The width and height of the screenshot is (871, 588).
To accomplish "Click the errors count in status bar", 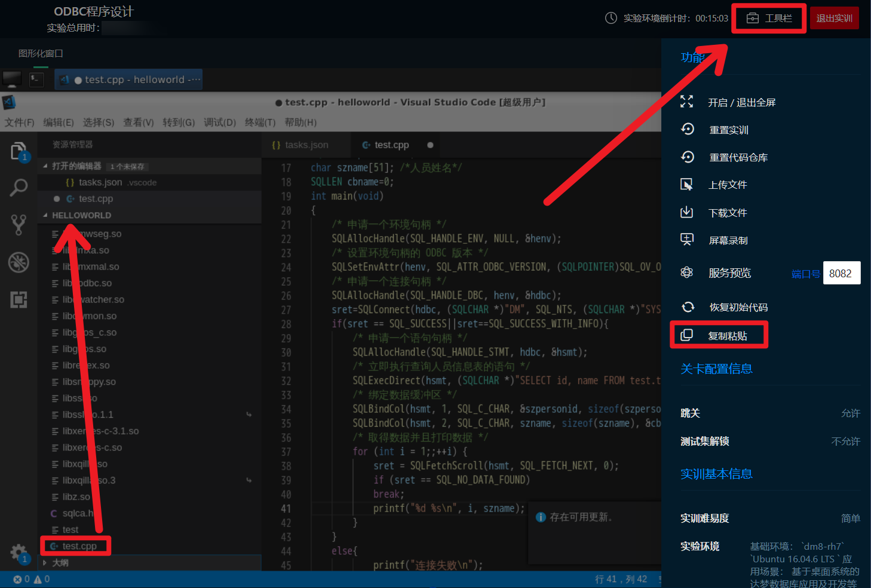I will (22, 579).
